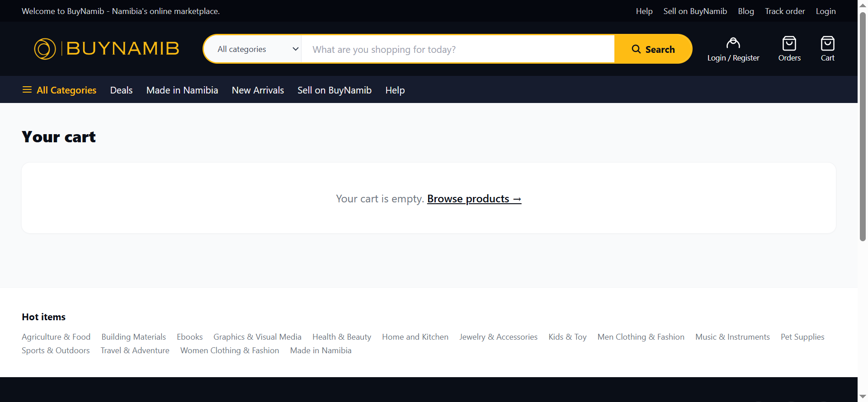Open Sports & Outdoors category
The width and height of the screenshot is (868, 402).
[56, 351]
